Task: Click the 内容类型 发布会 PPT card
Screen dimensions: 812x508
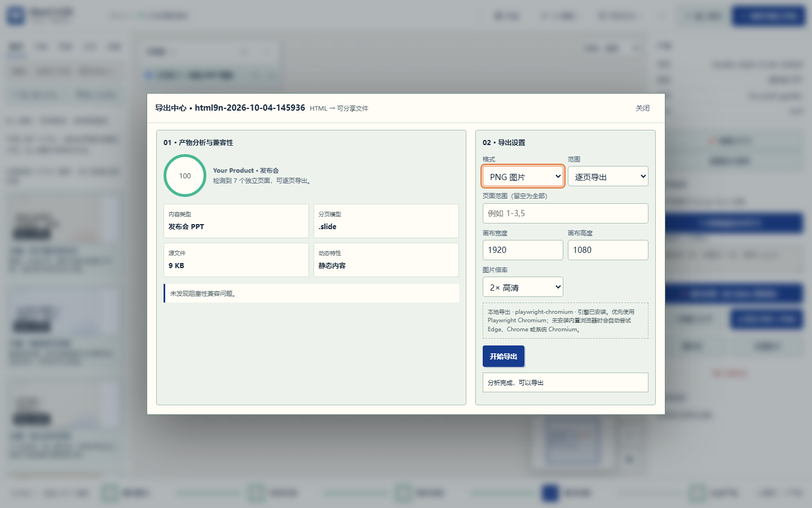Action: tap(236, 221)
